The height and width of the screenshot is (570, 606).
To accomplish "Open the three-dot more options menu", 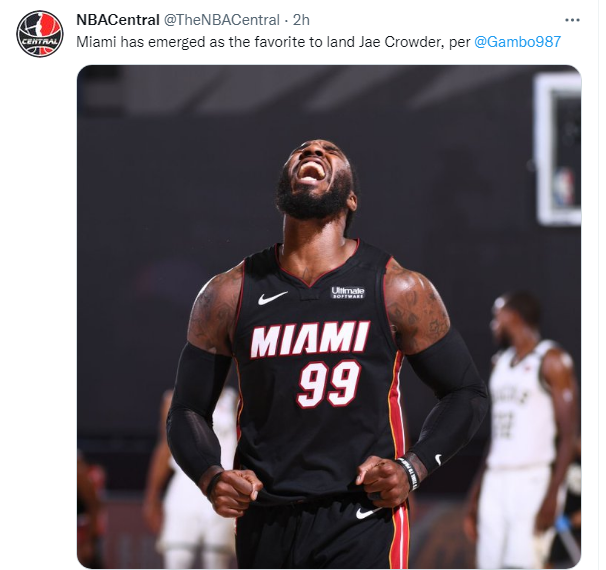I will (x=572, y=20).
